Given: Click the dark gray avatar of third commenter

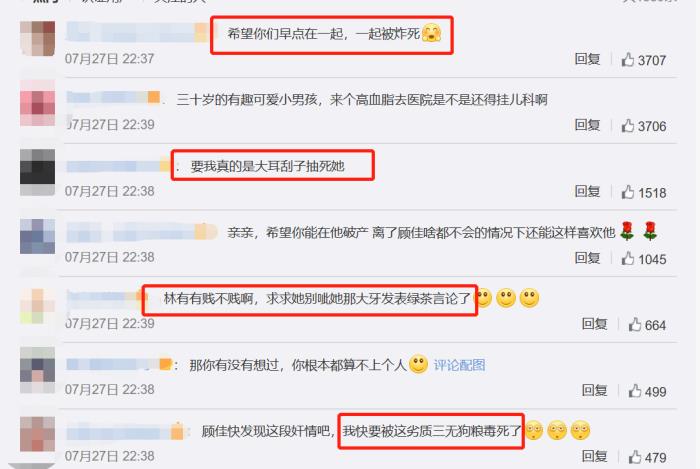Looking at the screenshot, I should point(38,172).
